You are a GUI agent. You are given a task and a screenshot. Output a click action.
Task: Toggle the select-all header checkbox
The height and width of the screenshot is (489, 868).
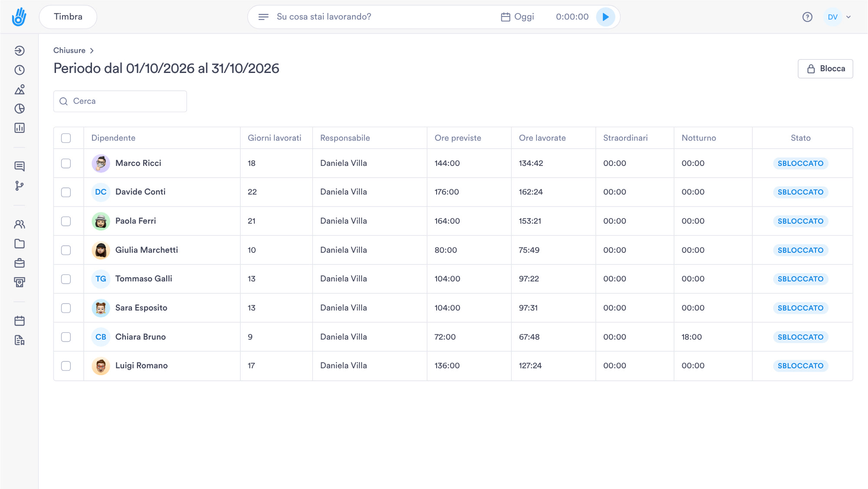pyautogui.click(x=66, y=138)
